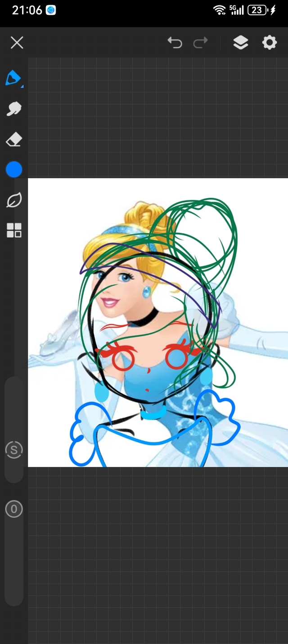Select the blue pen brush tool
Image resolution: width=288 pixels, height=644 pixels.
point(13,78)
